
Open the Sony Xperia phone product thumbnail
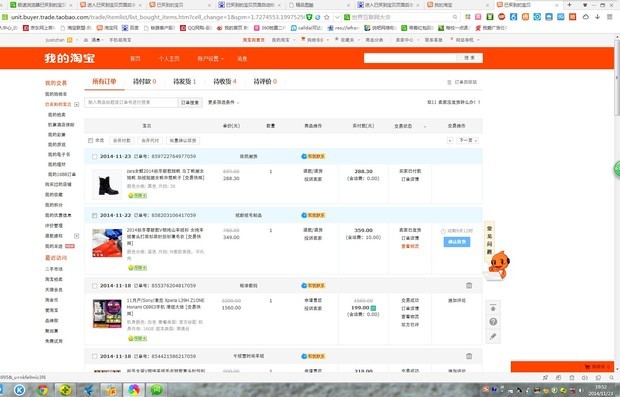107,314
